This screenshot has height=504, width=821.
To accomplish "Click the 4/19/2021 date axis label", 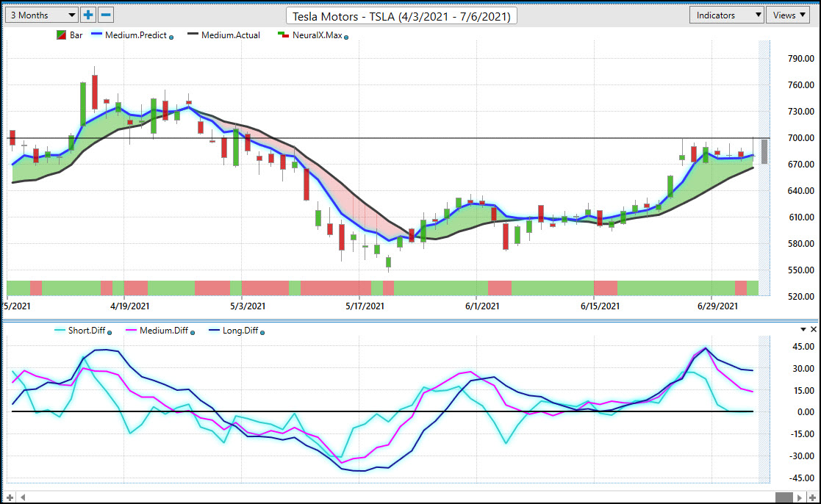I will (130, 306).
